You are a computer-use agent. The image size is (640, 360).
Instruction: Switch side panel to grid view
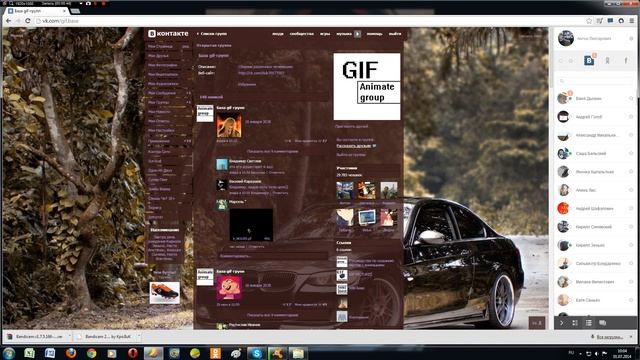click(575, 323)
